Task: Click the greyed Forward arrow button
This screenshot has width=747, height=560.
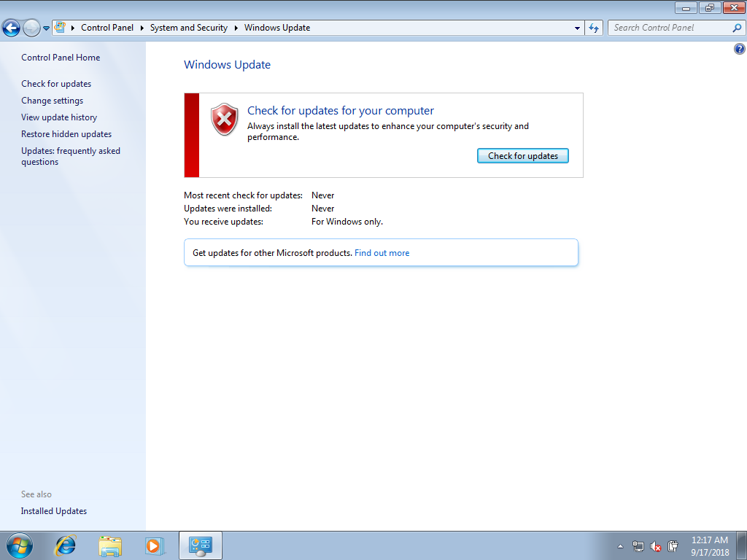Action: coord(31,28)
